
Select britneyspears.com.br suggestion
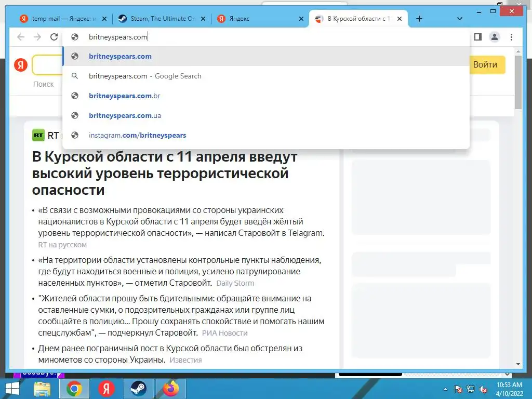tap(266, 96)
